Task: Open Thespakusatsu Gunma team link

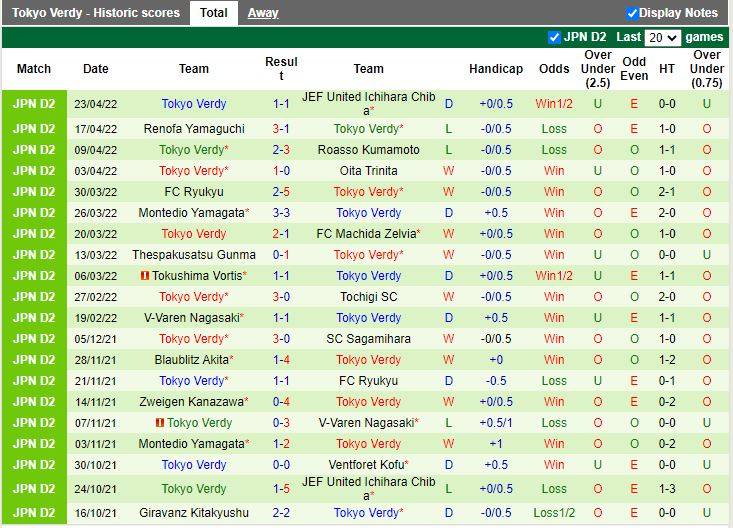Action: [x=194, y=255]
